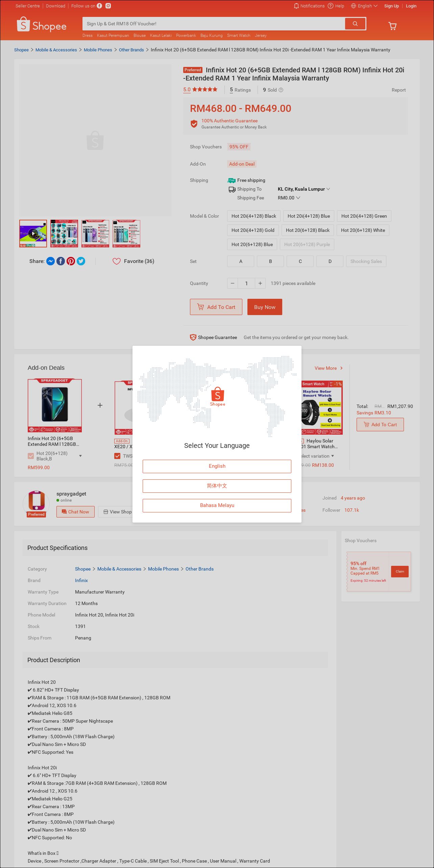434x868 pixels.
Task: Select the third product image thumbnail
Action: [x=95, y=234]
